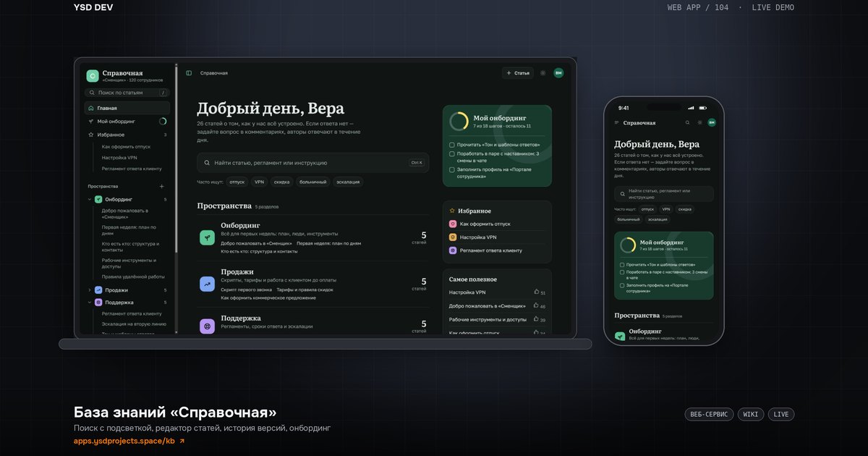This screenshot has width=868, height=456.
Task: Click the + Статья button
Action: [518, 73]
